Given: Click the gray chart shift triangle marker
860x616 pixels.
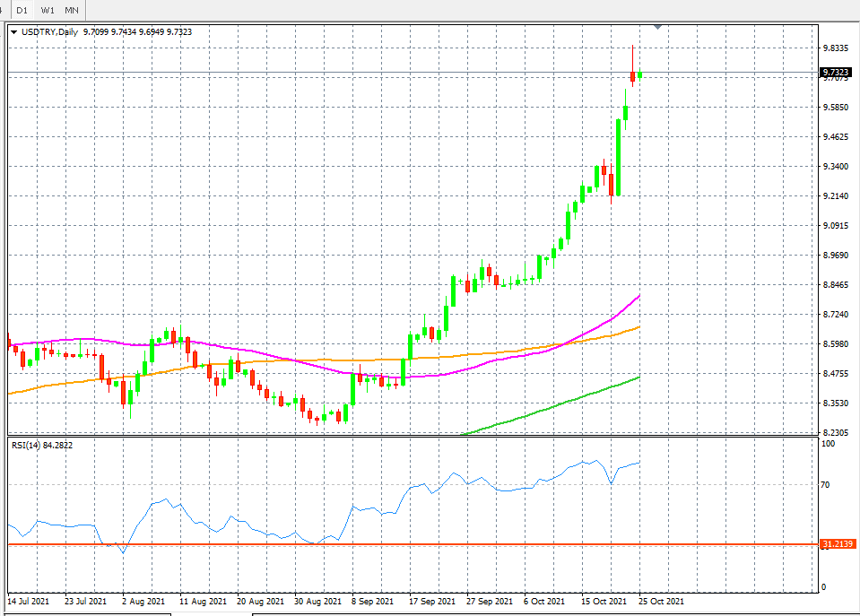Looking at the screenshot, I should (658, 28).
